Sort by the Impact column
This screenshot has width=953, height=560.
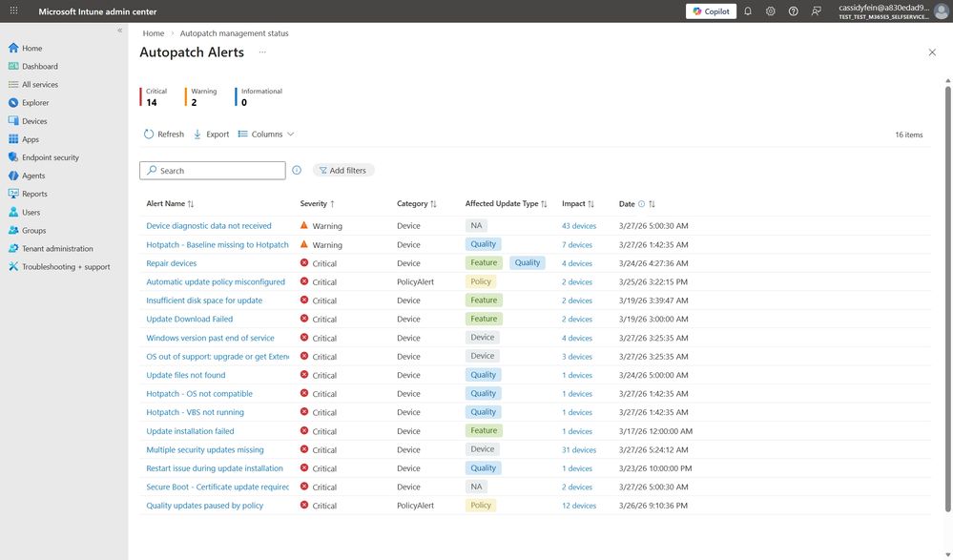578,204
